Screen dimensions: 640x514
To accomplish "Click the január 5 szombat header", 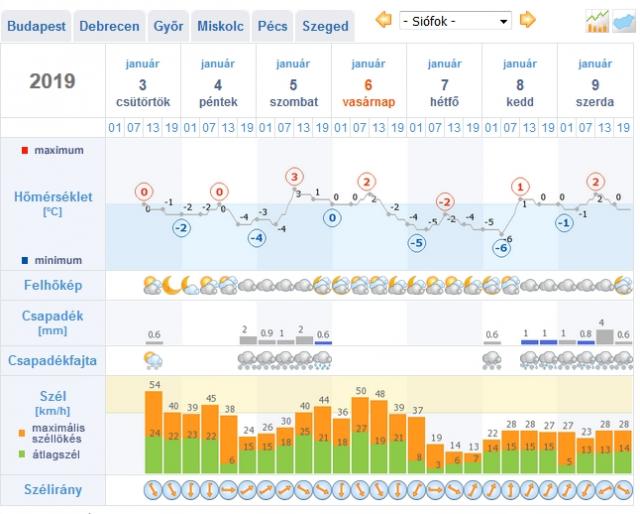I will [x=293, y=83].
